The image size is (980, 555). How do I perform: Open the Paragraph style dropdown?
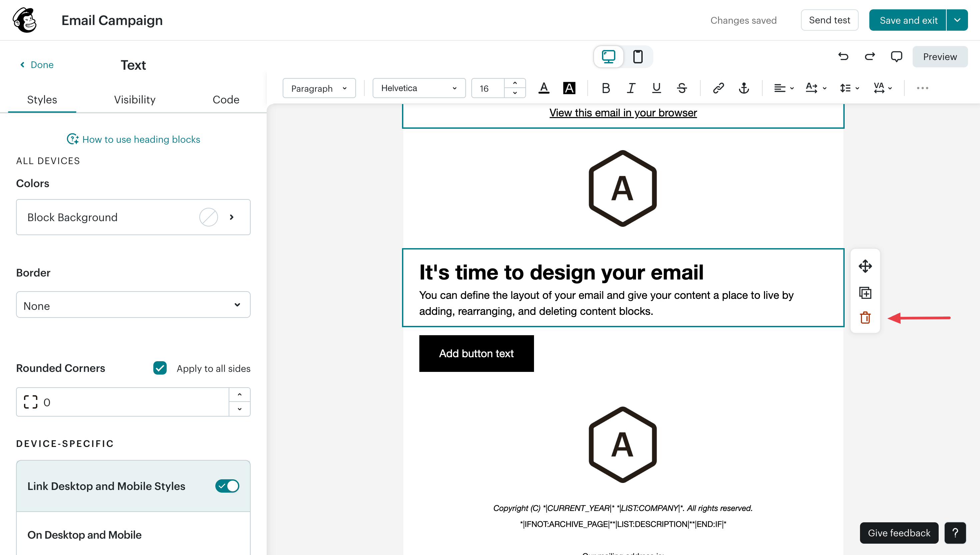[319, 88]
